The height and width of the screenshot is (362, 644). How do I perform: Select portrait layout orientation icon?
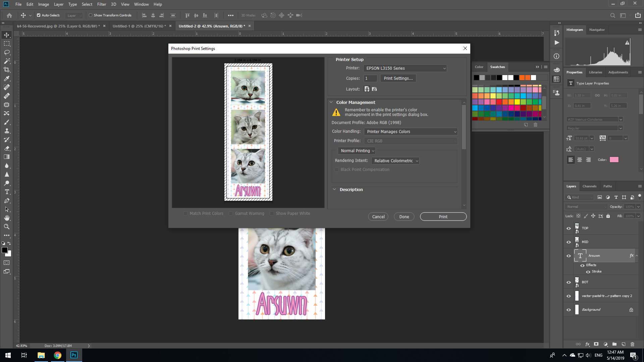[x=367, y=89]
